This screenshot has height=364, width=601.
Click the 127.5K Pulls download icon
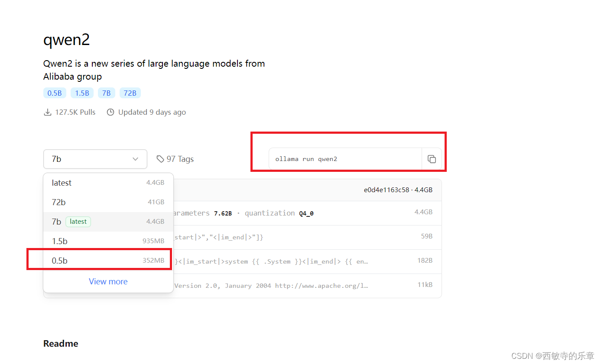click(x=48, y=112)
